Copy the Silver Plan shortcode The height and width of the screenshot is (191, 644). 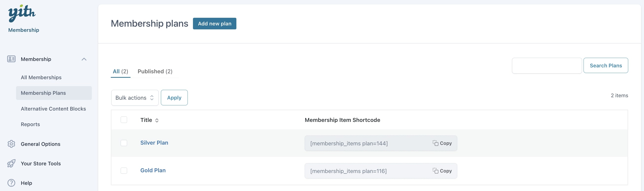click(442, 143)
